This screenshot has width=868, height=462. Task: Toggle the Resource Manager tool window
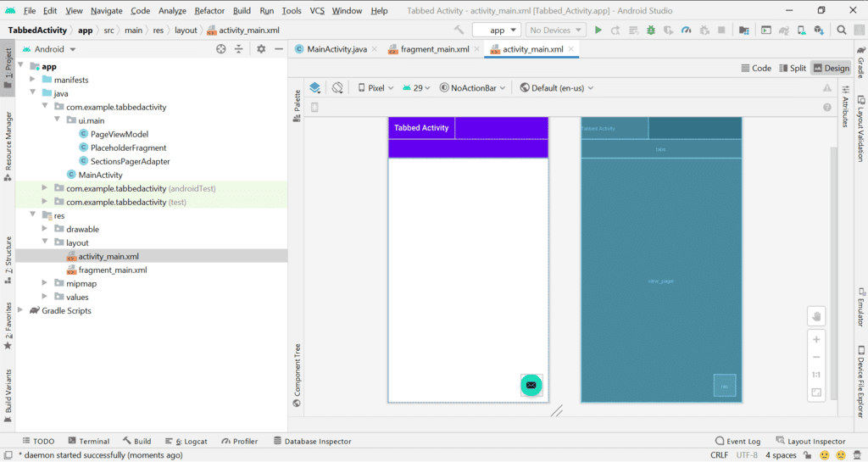click(x=8, y=146)
